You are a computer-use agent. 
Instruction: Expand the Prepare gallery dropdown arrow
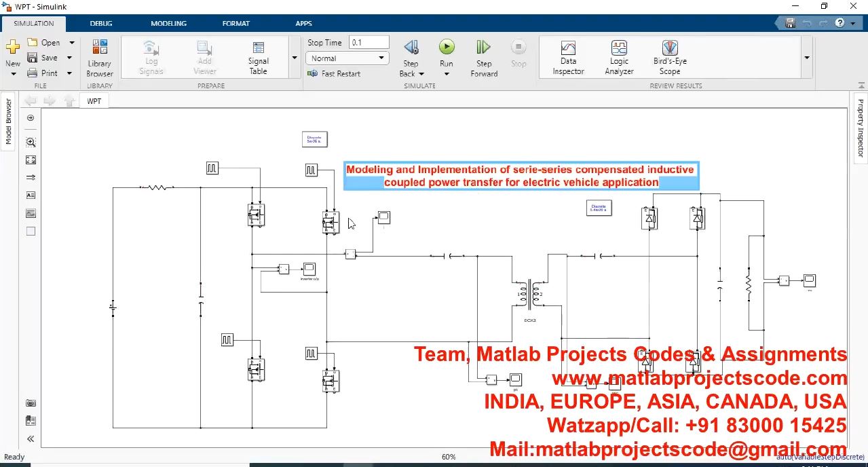[x=295, y=58]
